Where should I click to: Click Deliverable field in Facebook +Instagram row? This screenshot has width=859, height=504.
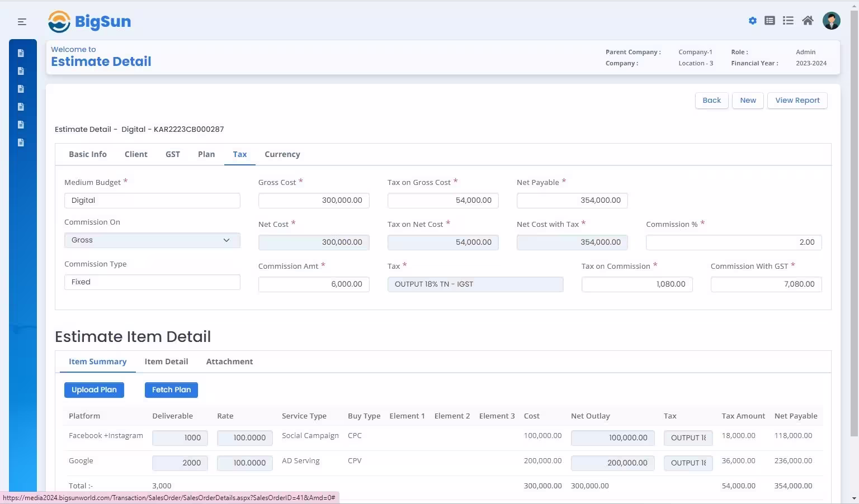(180, 438)
